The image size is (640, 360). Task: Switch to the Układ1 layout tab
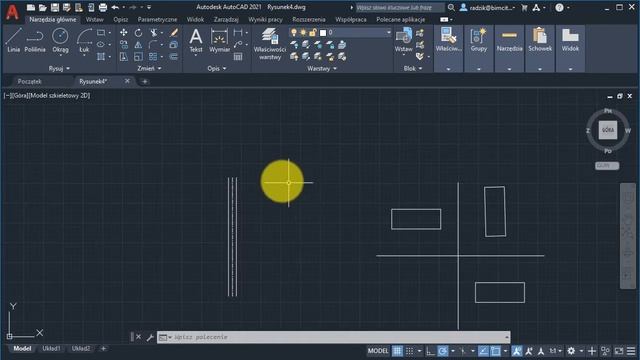51,349
